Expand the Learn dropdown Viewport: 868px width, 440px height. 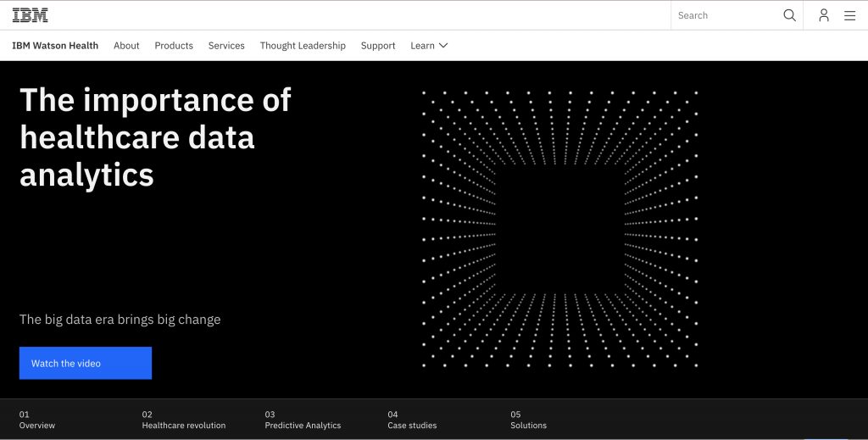point(429,46)
